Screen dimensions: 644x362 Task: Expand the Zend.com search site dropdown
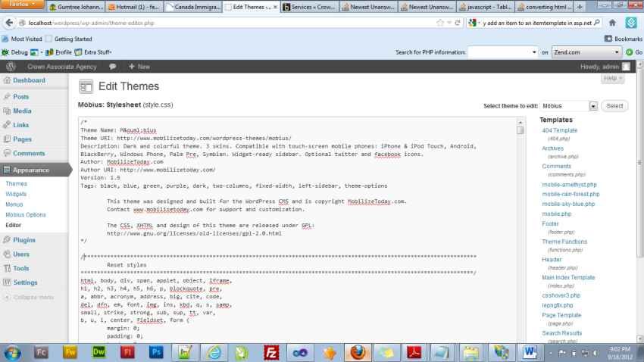point(617,52)
